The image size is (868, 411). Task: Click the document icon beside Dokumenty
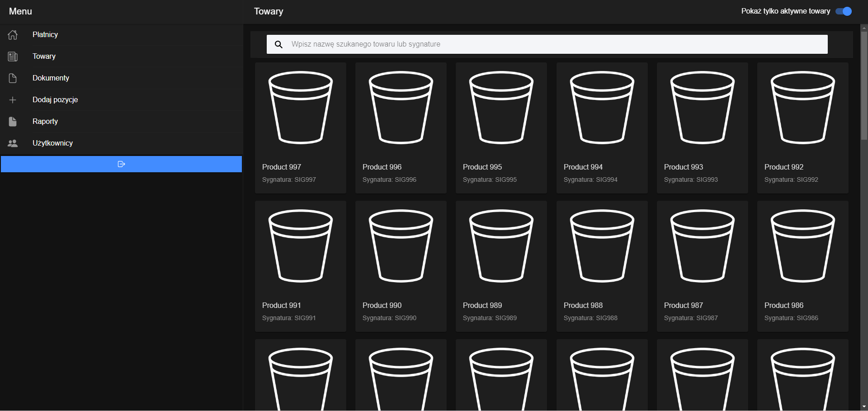[x=13, y=78]
